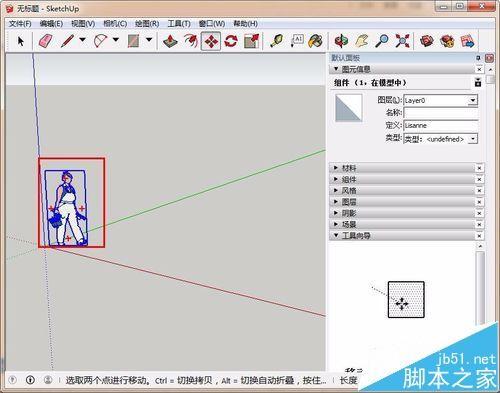
Task: Open the shape tool dropdown arrow
Action: [x=149, y=40]
